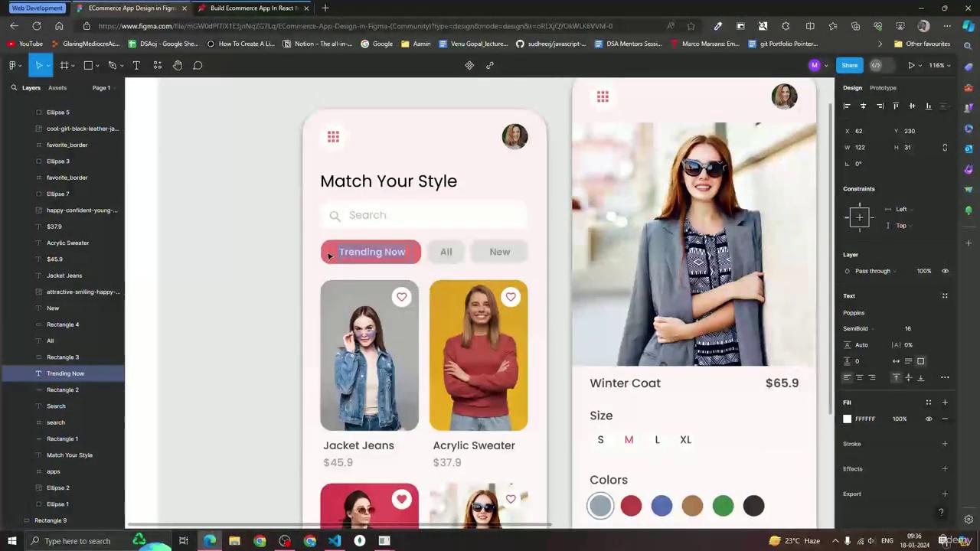Open Build Ecommerce App In React browser tab
980x551 pixels.
click(x=253, y=8)
